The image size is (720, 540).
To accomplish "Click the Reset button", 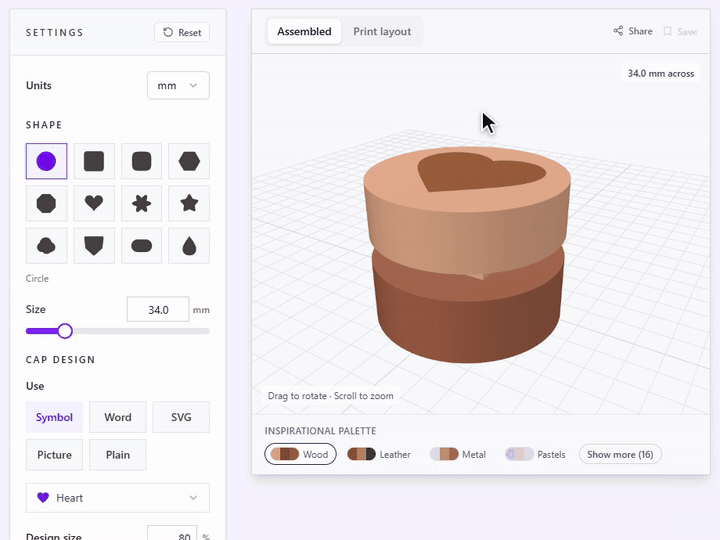I will click(x=182, y=33).
